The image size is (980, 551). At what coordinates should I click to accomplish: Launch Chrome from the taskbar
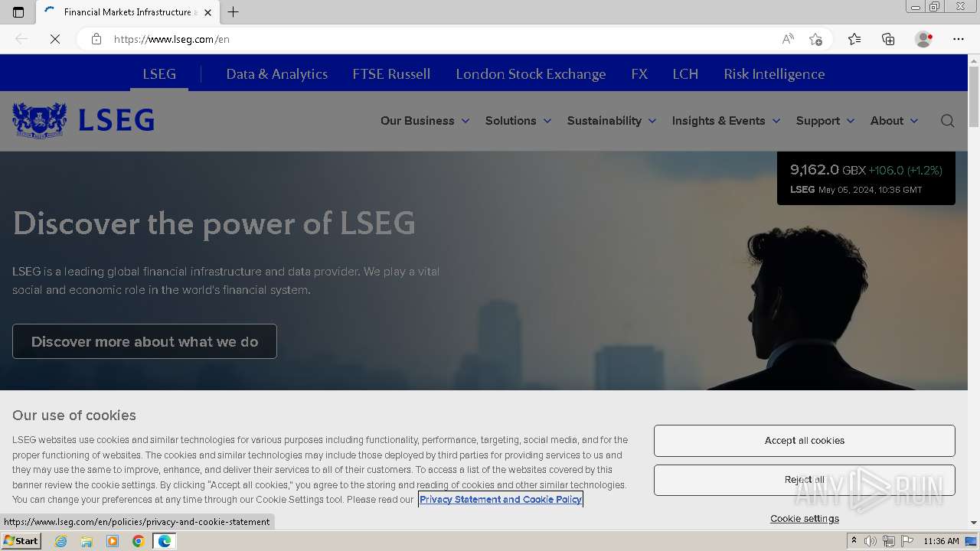click(139, 541)
